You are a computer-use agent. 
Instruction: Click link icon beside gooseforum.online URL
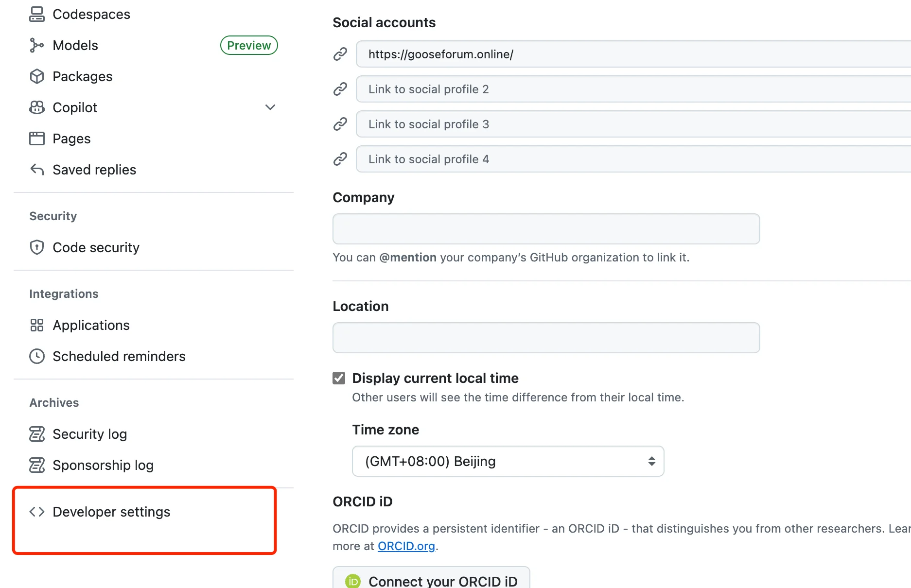[340, 54]
